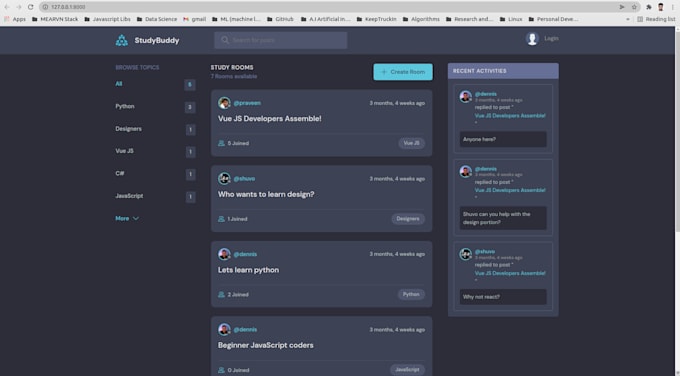The height and width of the screenshot is (376, 680).
Task: Go forward with the browser forward arrow
Action: tap(19, 7)
